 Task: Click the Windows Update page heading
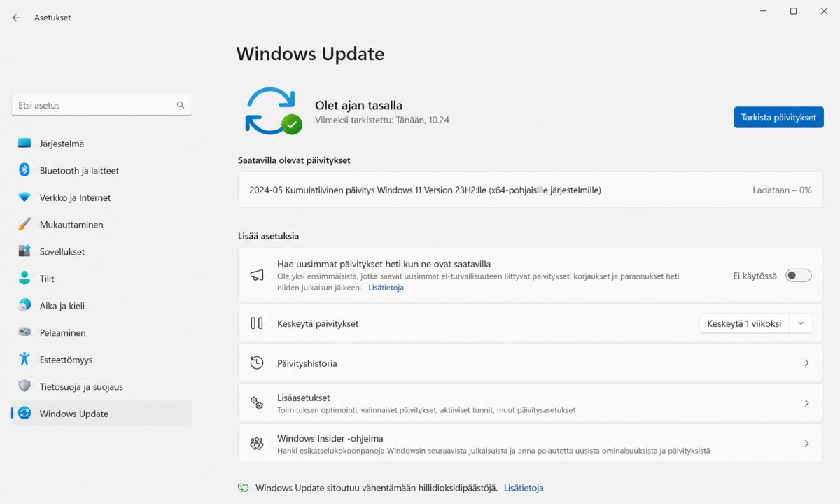tap(310, 54)
